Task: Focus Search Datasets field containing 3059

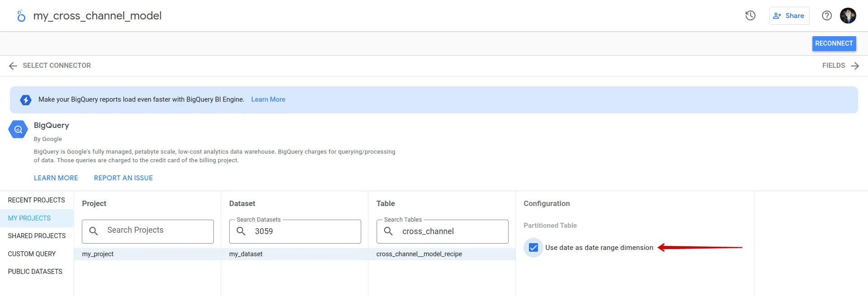Action: point(295,231)
